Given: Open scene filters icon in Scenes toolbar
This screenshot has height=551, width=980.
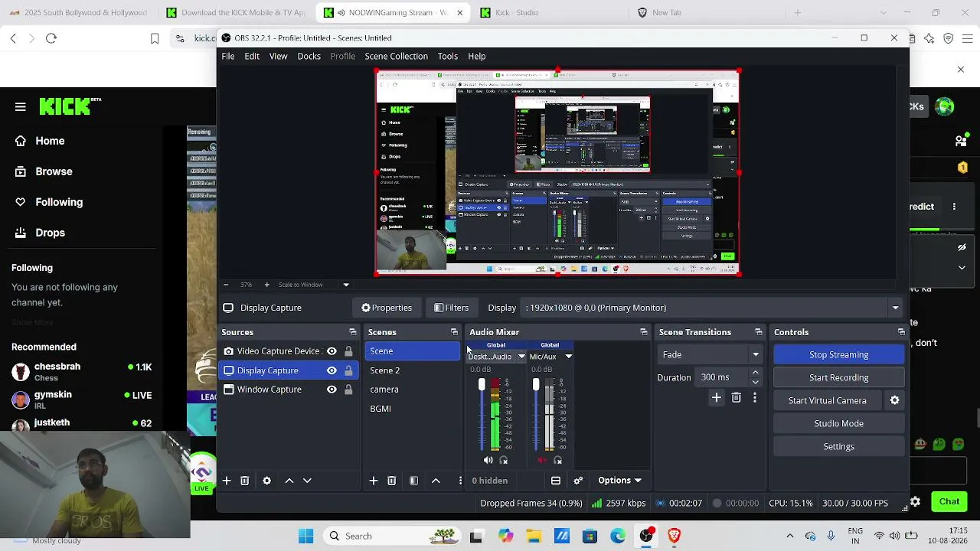Looking at the screenshot, I should click(413, 481).
